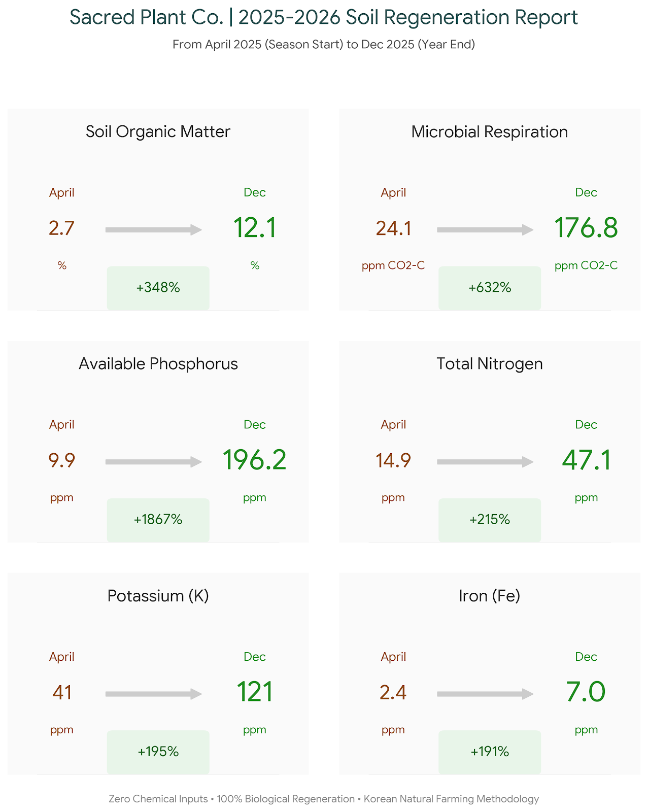The image size is (648, 812).
Task: Select the +632% change badge
Action: [490, 288]
